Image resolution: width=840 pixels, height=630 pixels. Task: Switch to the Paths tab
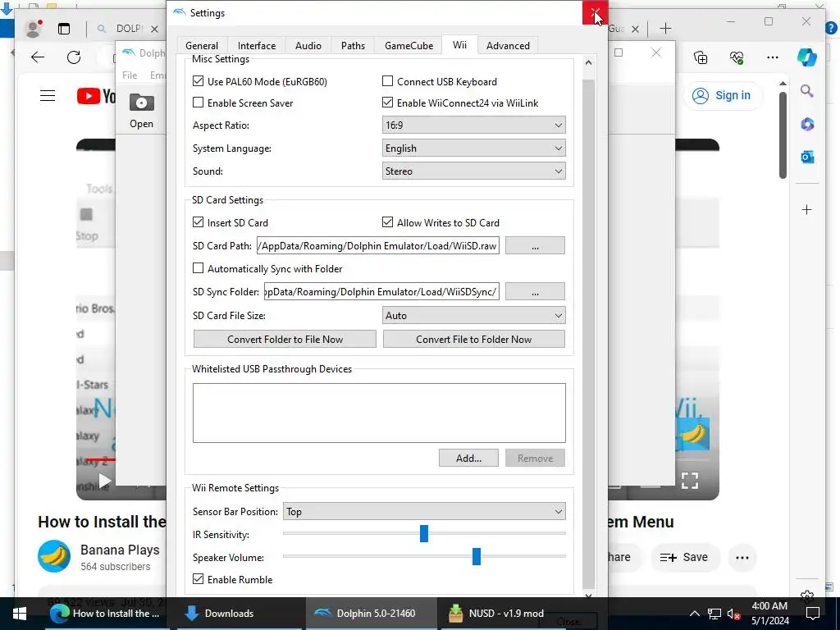[353, 46]
